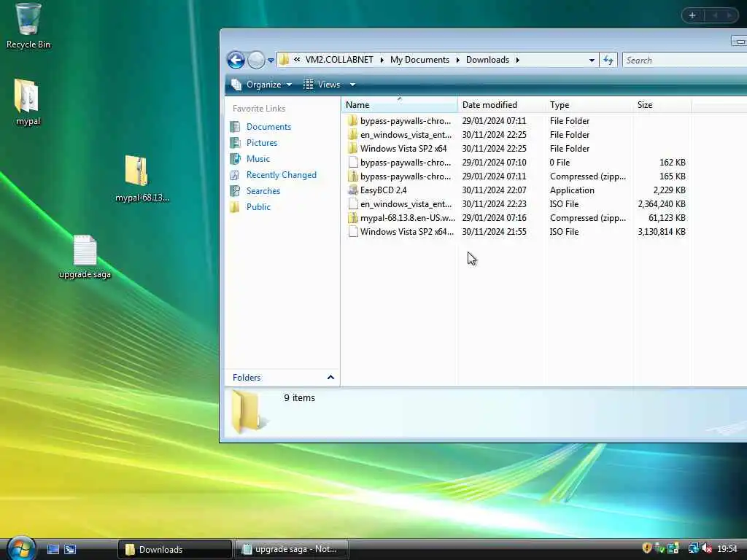Click the taskbar clock 19:54

pyautogui.click(x=727, y=549)
